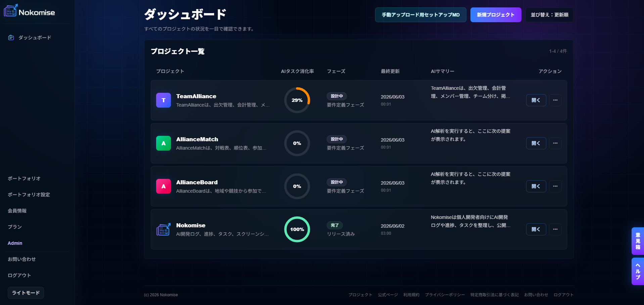Click footer プロジェクト link

click(x=360, y=295)
